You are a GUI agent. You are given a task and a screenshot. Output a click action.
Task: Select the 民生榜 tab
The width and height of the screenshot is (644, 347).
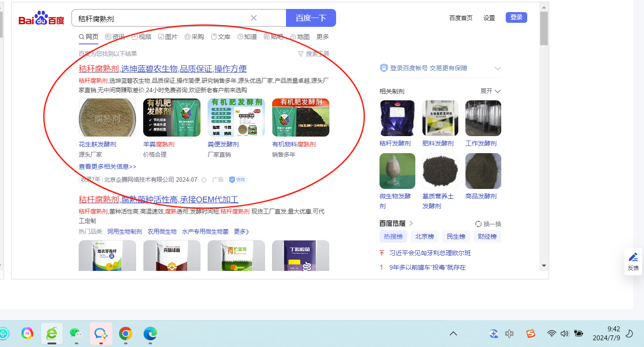[x=456, y=236]
